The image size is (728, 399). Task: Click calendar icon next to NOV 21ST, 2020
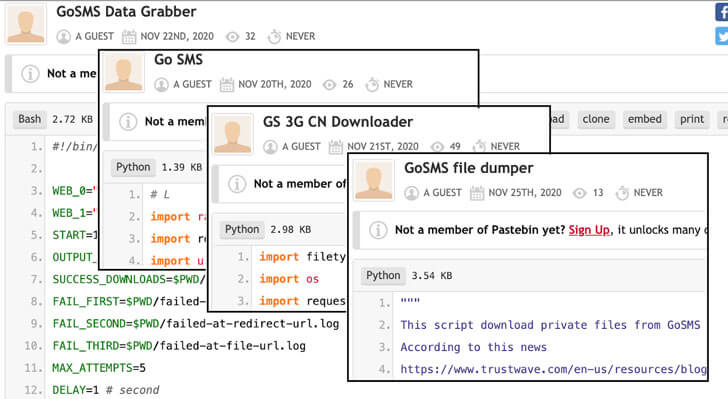[336, 147]
